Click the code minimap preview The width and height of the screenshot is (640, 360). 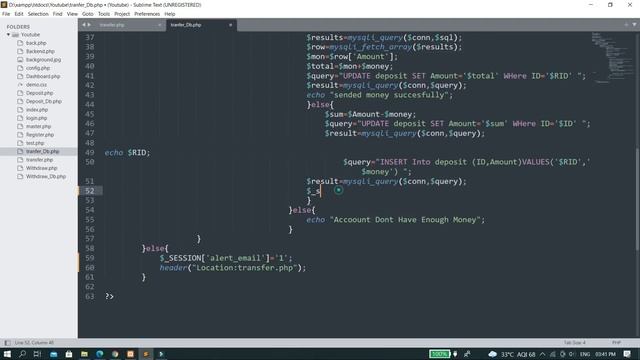(612, 57)
